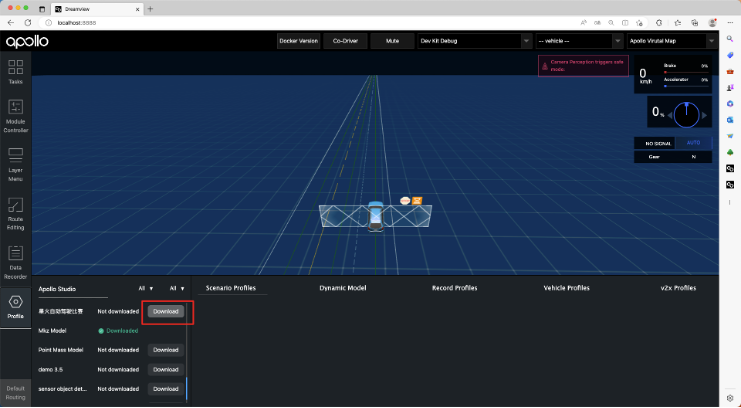Reload the Dreamview page
The width and height of the screenshot is (741, 408).
(x=28, y=23)
